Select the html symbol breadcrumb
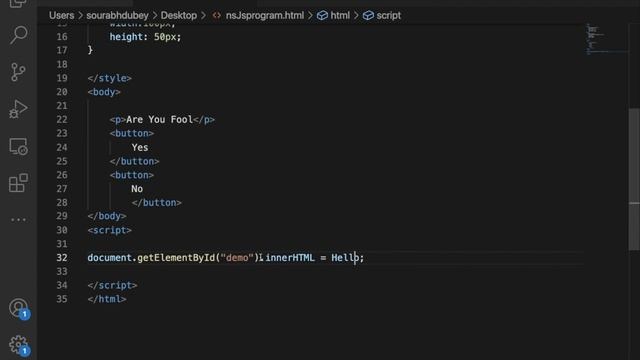This screenshot has height=360, width=640. [340, 16]
